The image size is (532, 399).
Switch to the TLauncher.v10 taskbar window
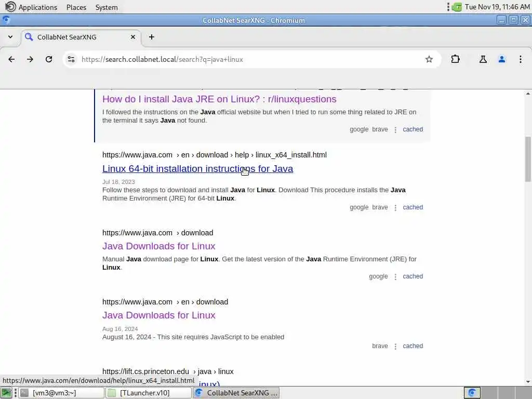click(148, 393)
